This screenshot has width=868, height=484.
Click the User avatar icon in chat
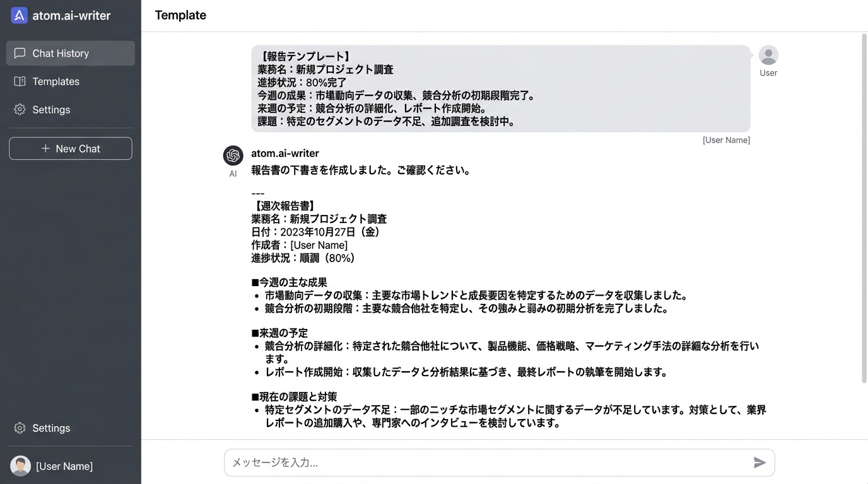768,55
